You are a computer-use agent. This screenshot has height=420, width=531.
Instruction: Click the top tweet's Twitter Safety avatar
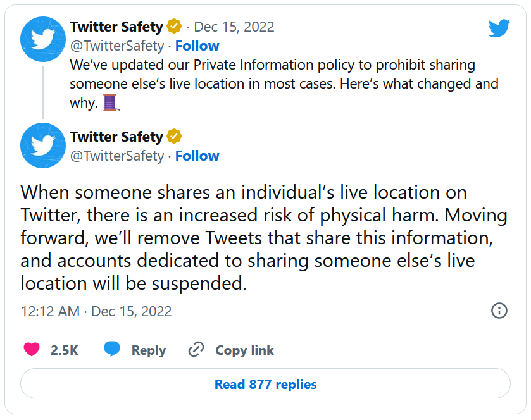[x=43, y=39]
